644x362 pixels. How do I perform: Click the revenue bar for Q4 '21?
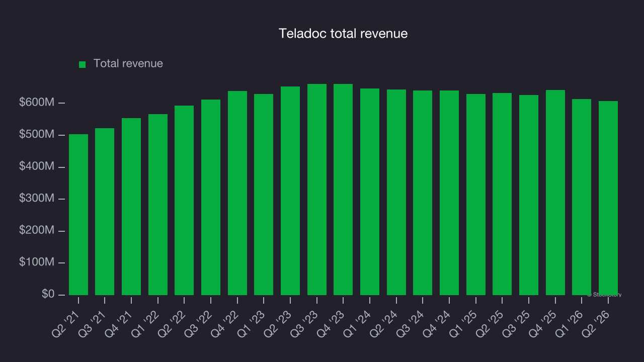click(131, 207)
